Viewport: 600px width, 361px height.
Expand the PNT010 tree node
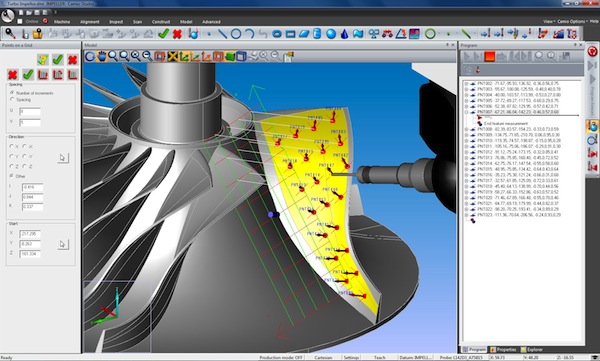(466, 140)
